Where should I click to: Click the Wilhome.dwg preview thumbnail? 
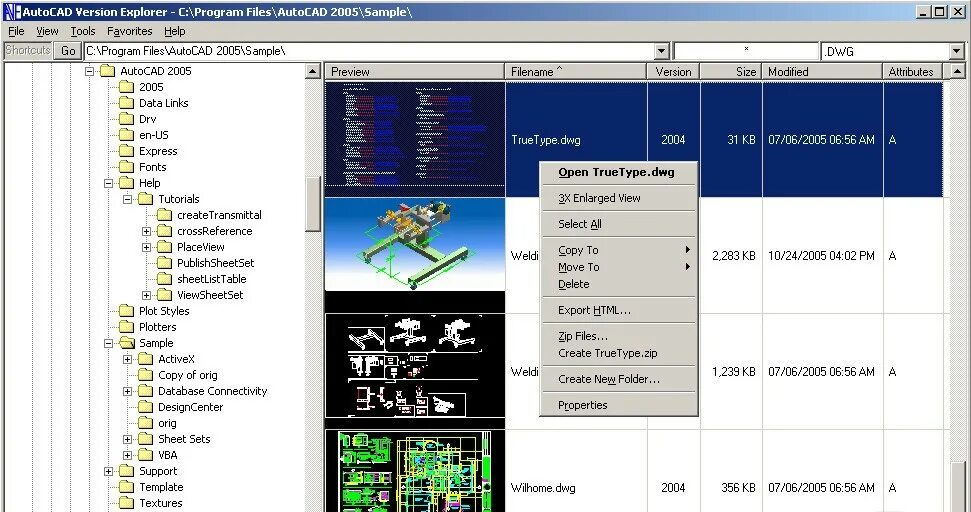pyautogui.click(x=415, y=471)
